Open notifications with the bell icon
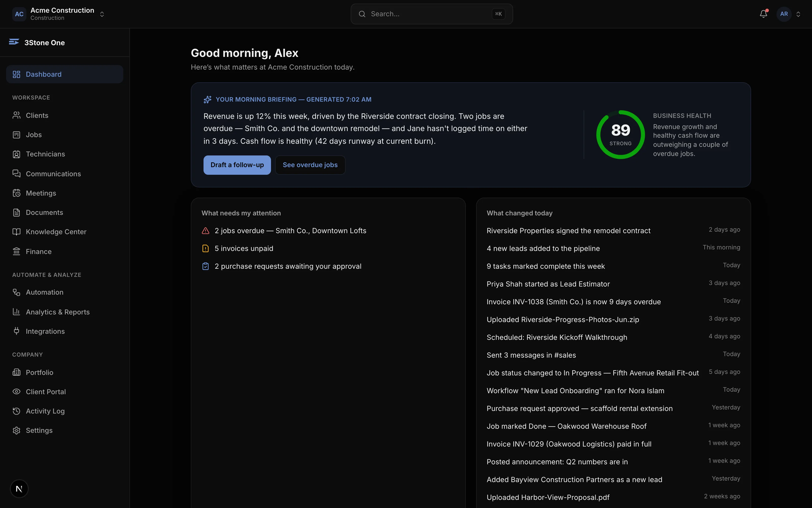Screen dimensions: 812x508 (x=763, y=14)
